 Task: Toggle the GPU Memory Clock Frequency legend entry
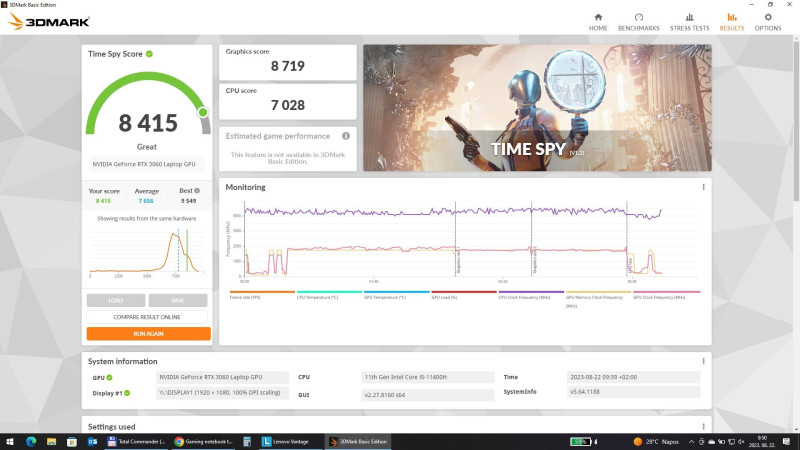[x=598, y=299]
